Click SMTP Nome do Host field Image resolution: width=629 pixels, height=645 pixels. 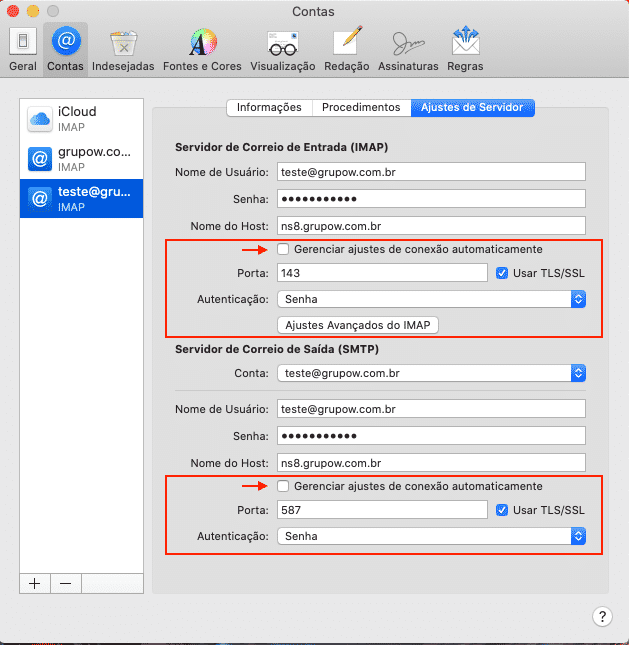pos(431,463)
